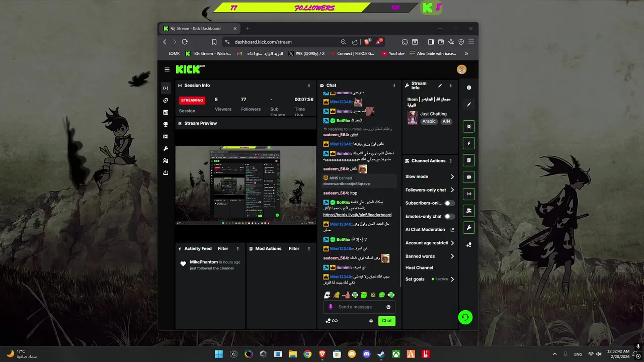Open the trophy icon in the left sidebar

pos(166,124)
